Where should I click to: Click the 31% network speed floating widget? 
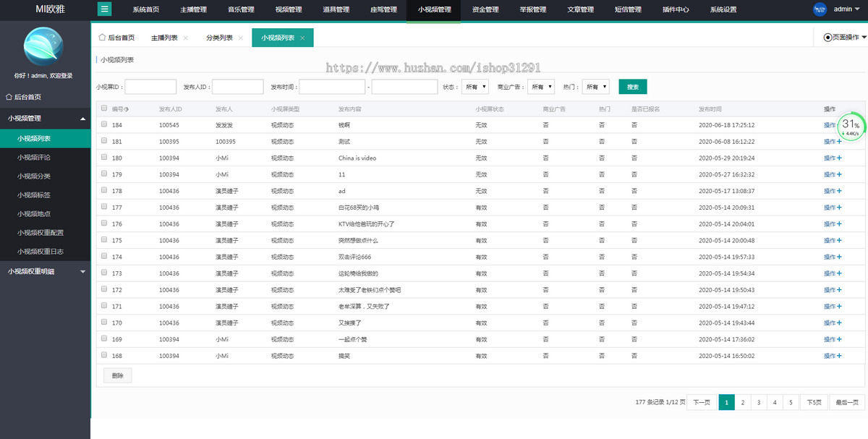tap(851, 127)
